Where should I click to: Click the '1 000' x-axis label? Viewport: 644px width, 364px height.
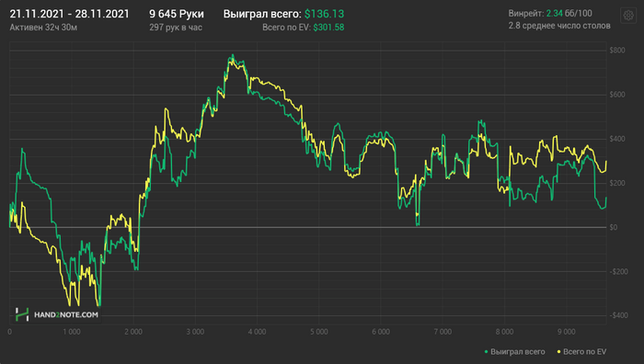pos(72,332)
